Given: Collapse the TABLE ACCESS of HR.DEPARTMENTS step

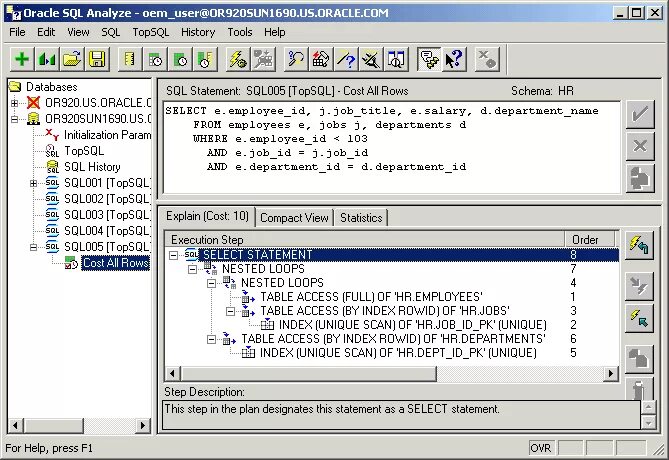Looking at the screenshot, I should [211, 340].
